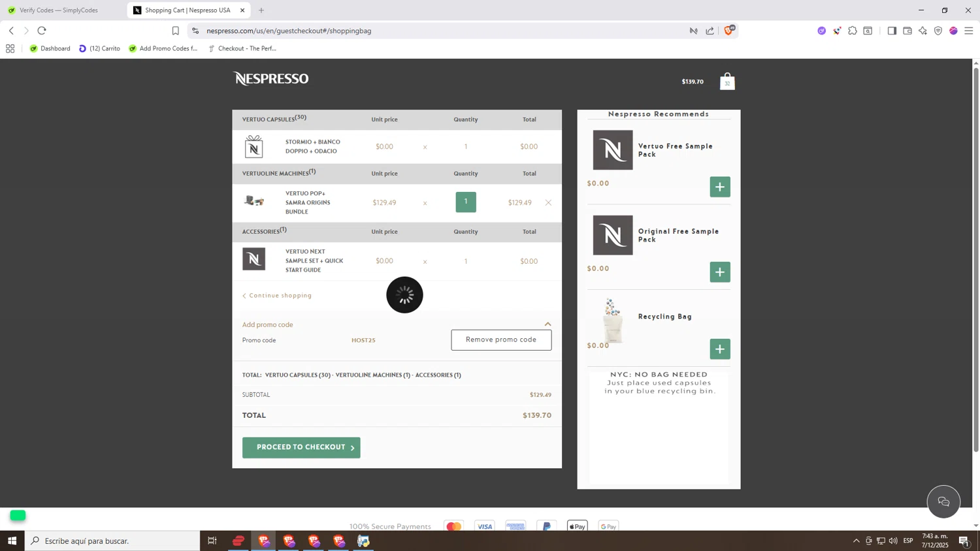Click the ESP language indicator in tray
980x551 pixels.
(908, 541)
